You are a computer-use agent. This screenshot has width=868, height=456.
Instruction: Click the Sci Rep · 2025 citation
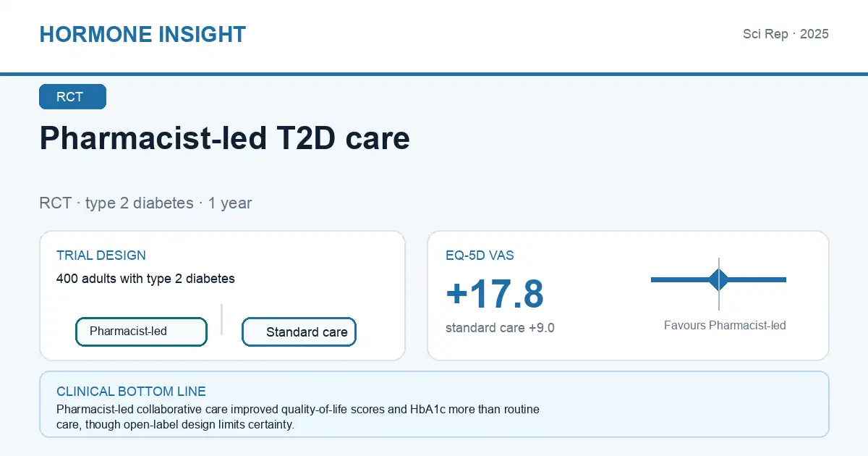[786, 34]
